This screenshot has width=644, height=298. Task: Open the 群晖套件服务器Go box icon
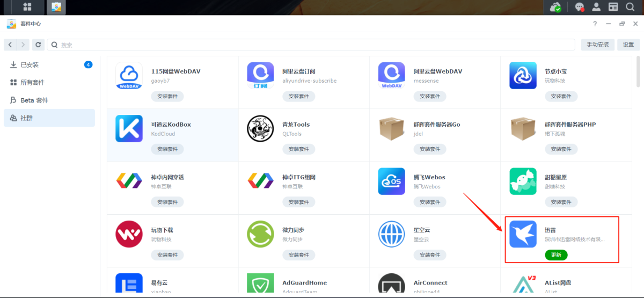point(391,128)
